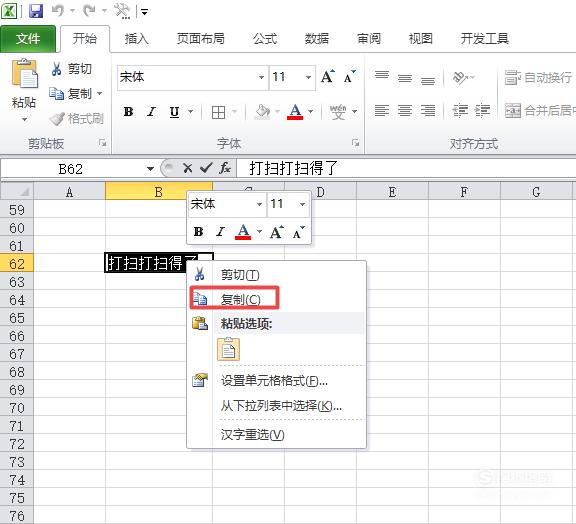Align text right in ribbon
The width and height of the screenshot is (576, 524).
(428, 110)
